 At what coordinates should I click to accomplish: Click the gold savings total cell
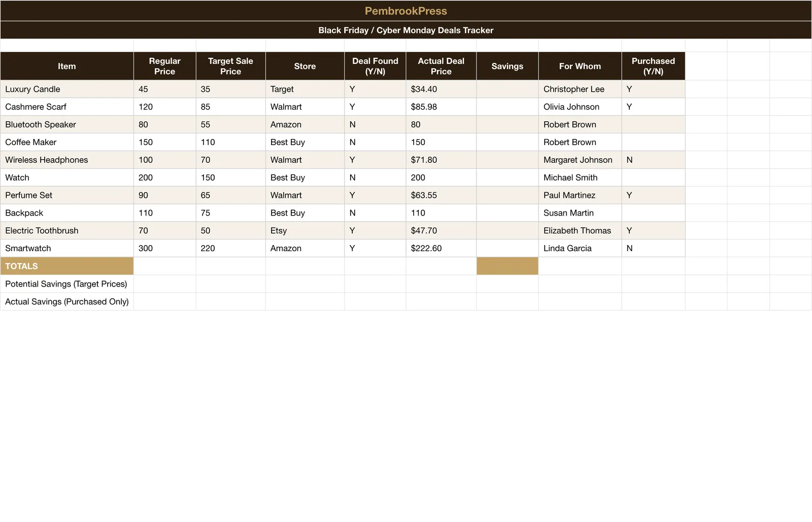pyautogui.click(x=507, y=266)
